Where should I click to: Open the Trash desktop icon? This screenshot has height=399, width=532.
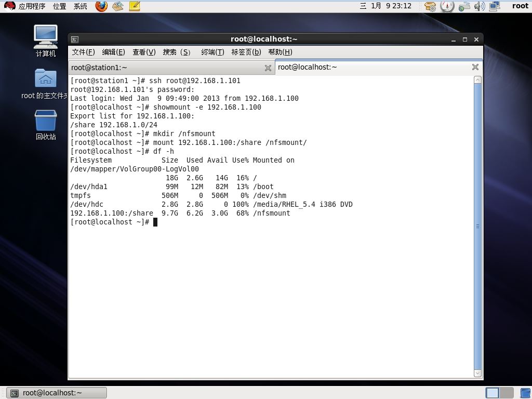tap(46, 125)
